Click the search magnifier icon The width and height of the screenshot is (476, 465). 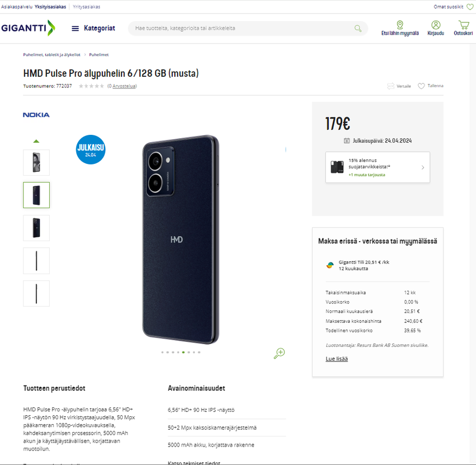(358, 29)
